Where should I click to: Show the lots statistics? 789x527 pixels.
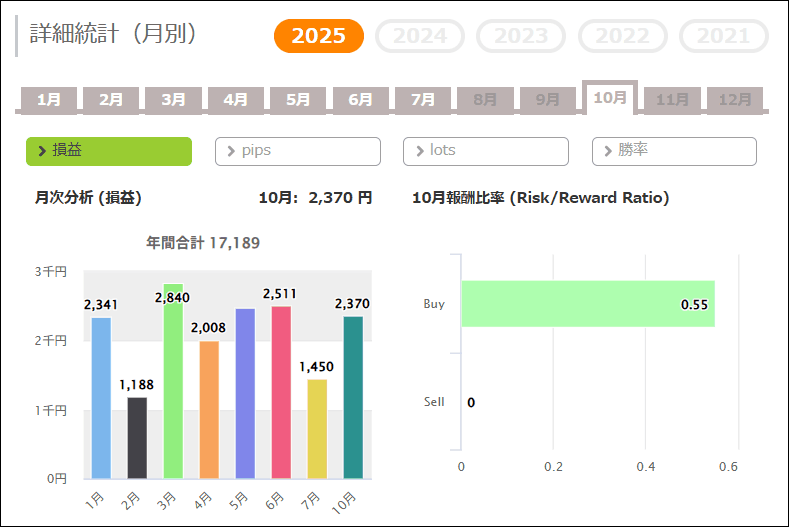click(486, 151)
